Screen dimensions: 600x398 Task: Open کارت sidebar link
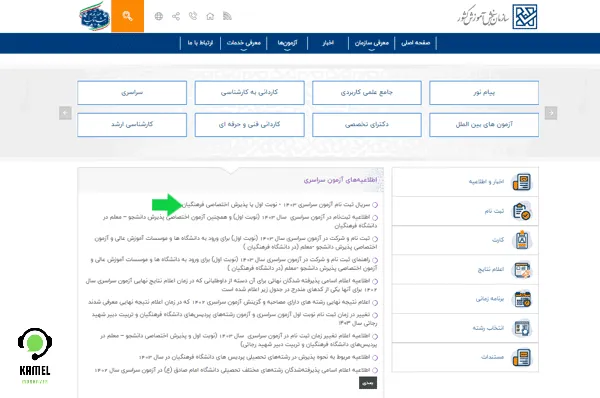498,240
